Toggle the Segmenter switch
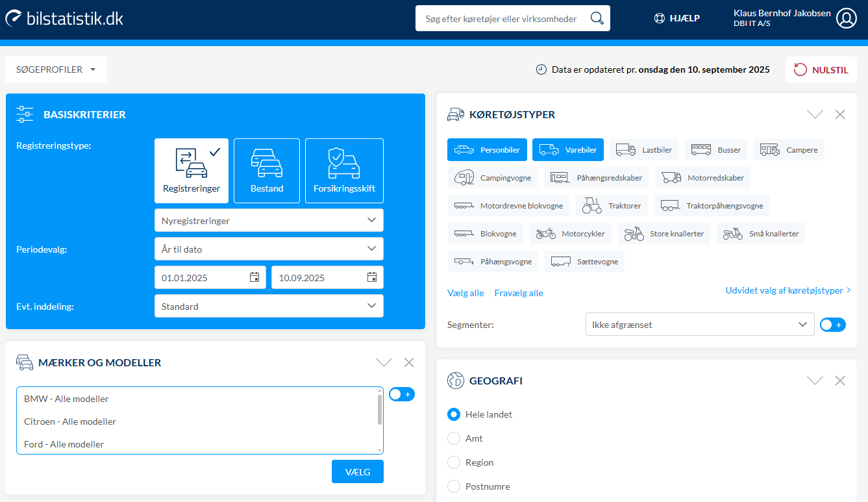 832,325
